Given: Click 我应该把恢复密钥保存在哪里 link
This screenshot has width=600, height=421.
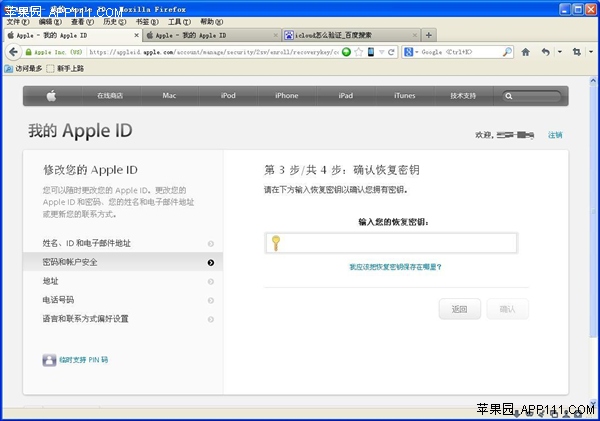Looking at the screenshot, I should (395, 267).
